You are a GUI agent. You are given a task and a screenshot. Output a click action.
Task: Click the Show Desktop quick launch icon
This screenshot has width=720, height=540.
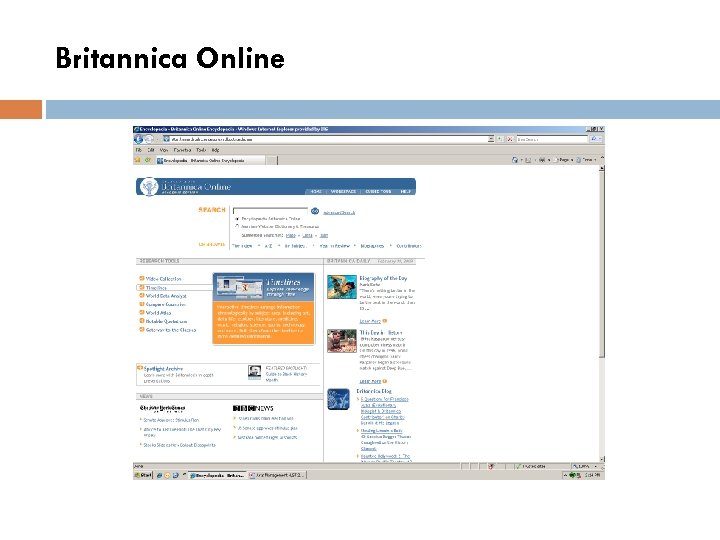(x=175, y=475)
